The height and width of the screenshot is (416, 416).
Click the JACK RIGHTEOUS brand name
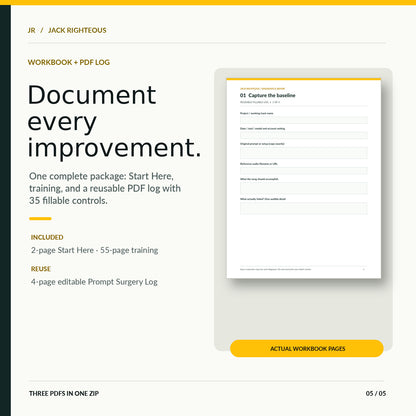pos(77,30)
